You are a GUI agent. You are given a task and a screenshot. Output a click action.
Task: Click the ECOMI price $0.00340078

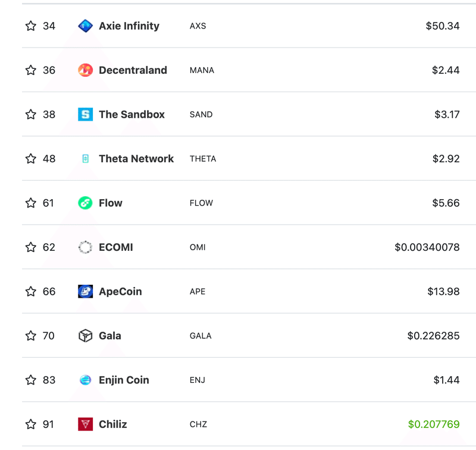[427, 247]
